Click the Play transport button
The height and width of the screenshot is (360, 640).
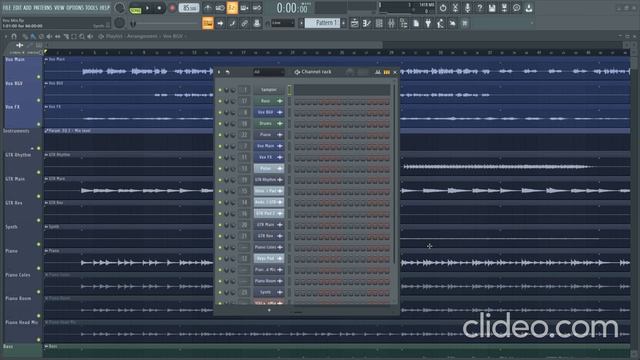click(147, 8)
